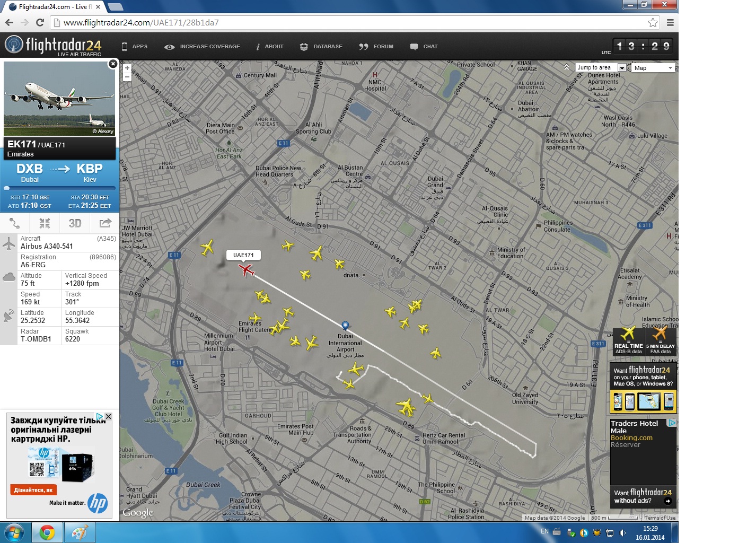Click the Flightradar24 logo
The height and width of the screenshot is (543, 756).
click(53, 46)
